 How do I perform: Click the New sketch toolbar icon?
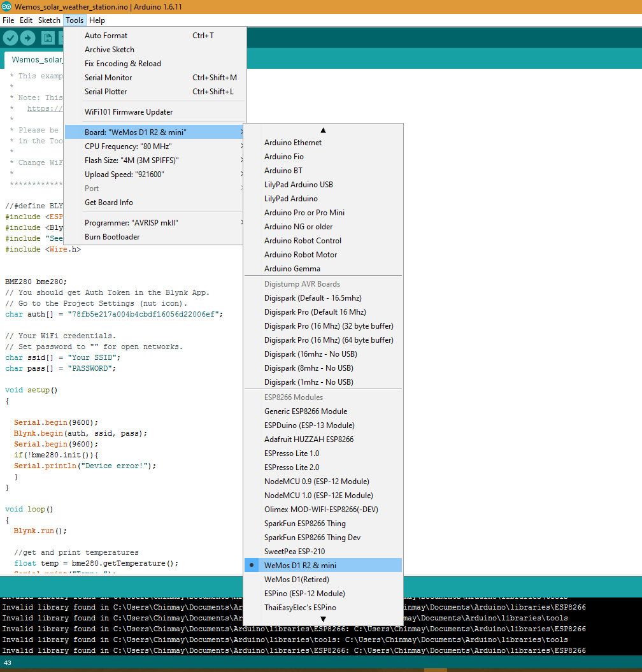pos(48,38)
